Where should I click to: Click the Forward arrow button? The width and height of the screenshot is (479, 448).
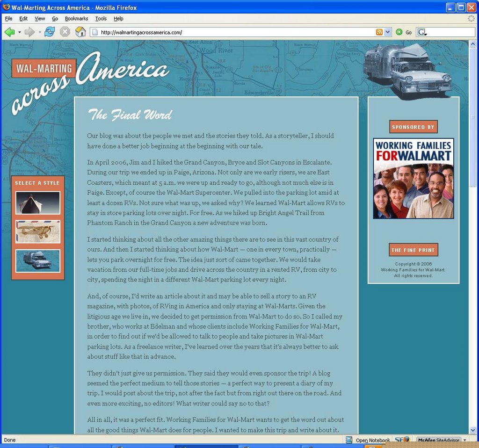29,32
